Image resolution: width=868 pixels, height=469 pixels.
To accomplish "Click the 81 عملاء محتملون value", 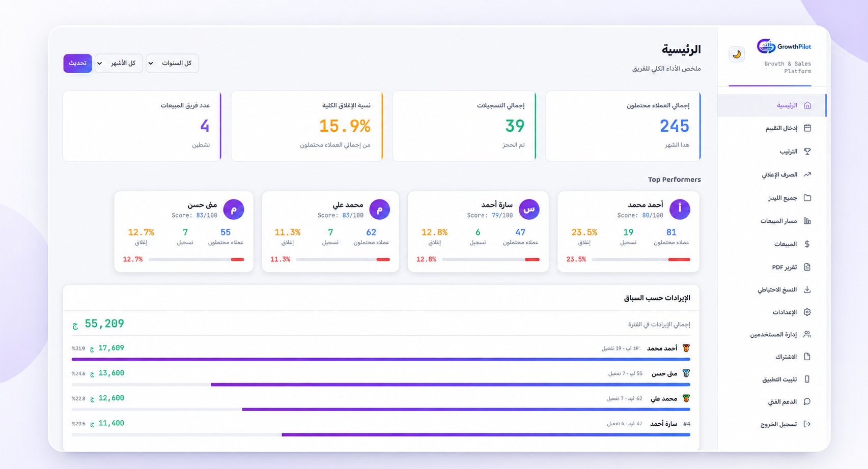I will click(x=671, y=232).
